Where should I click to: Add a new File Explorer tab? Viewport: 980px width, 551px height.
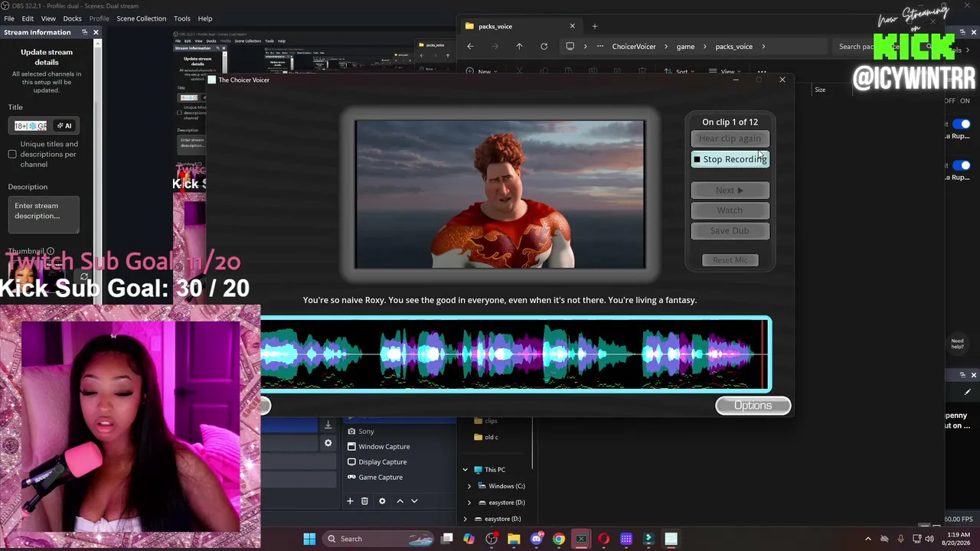594,26
